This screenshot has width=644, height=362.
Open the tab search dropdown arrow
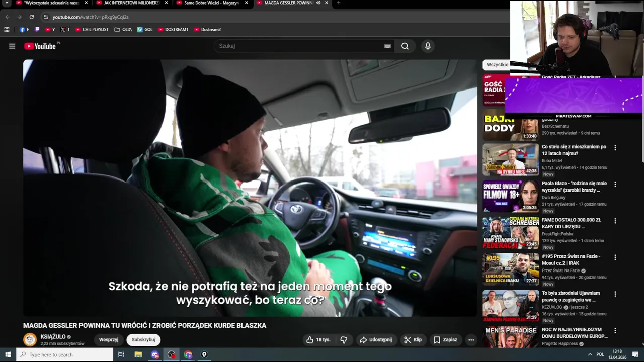[7, 3]
